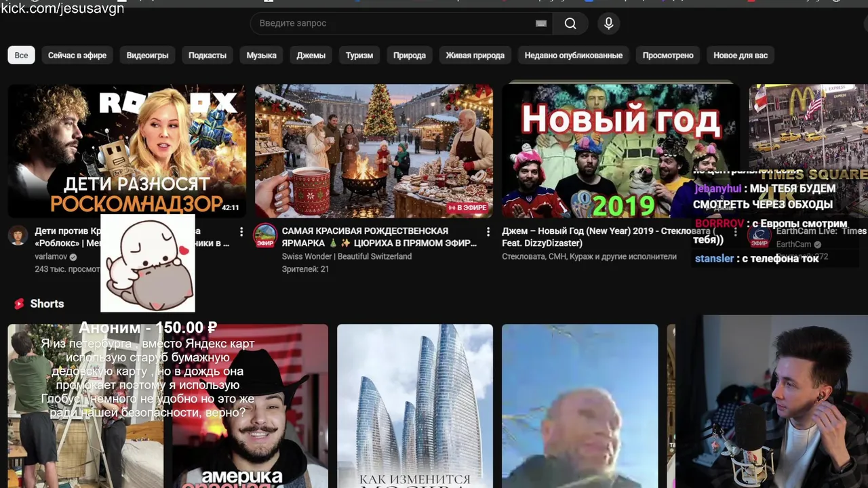Viewport: 868px width, 488px height.
Task: Click the "243 тыс. просмот" view count
Action: coord(67,270)
